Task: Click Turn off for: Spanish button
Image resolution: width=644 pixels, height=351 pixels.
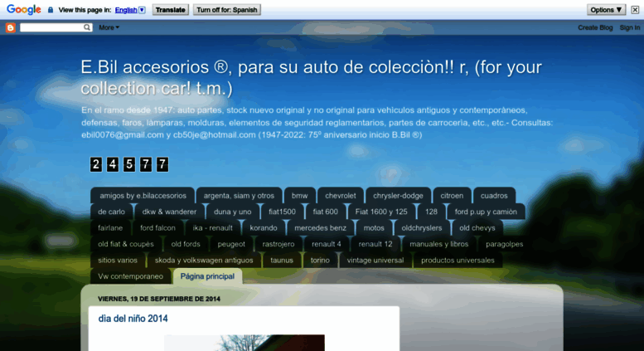Action: pyautogui.click(x=227, y=10)
